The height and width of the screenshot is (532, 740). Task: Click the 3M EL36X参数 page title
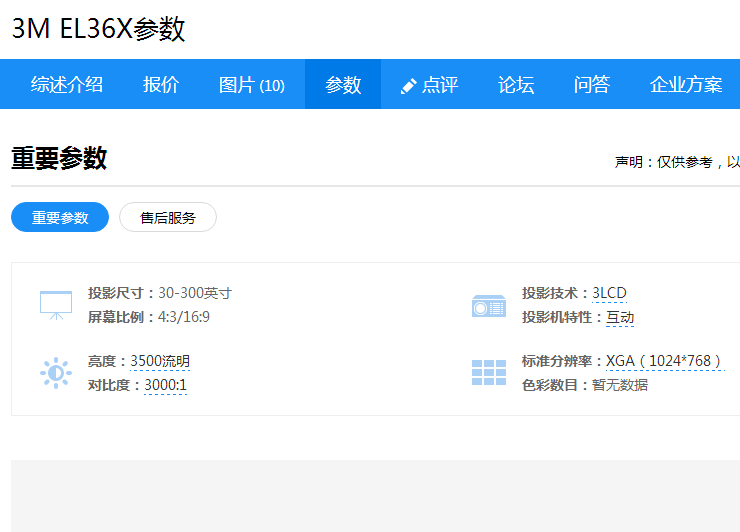[99, 29]
